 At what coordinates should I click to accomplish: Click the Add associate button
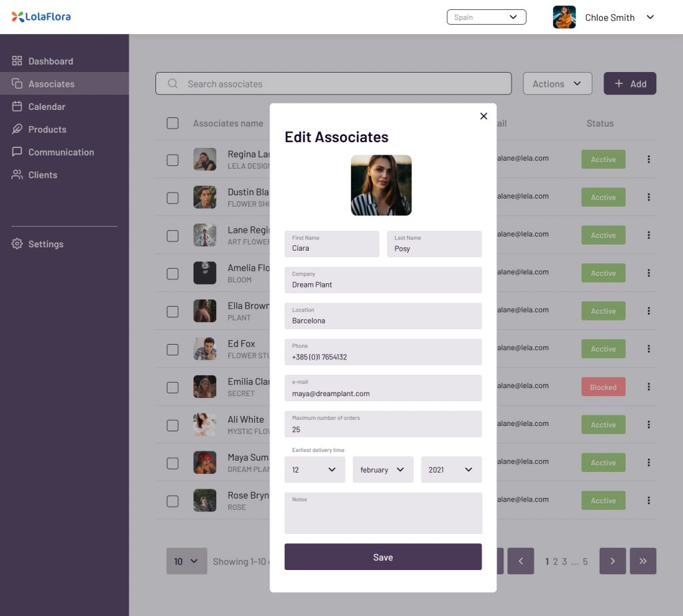pyautogui.click(x=630, y=84)
